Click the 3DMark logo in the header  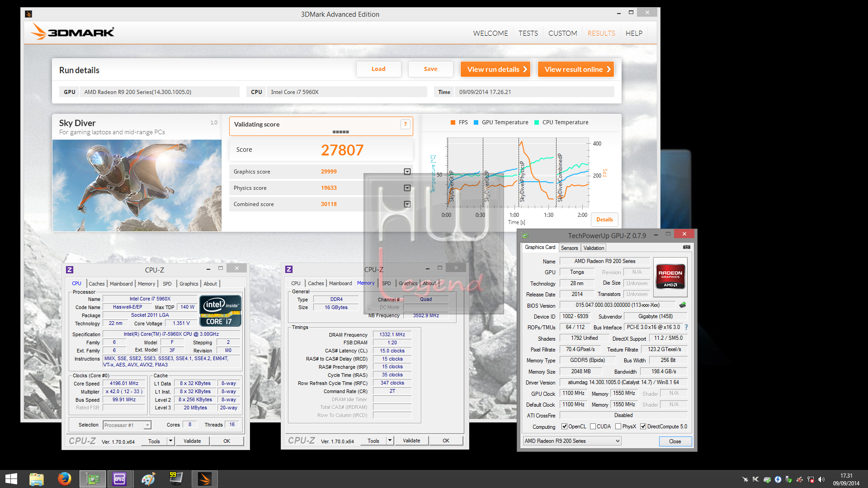point(72,32)
